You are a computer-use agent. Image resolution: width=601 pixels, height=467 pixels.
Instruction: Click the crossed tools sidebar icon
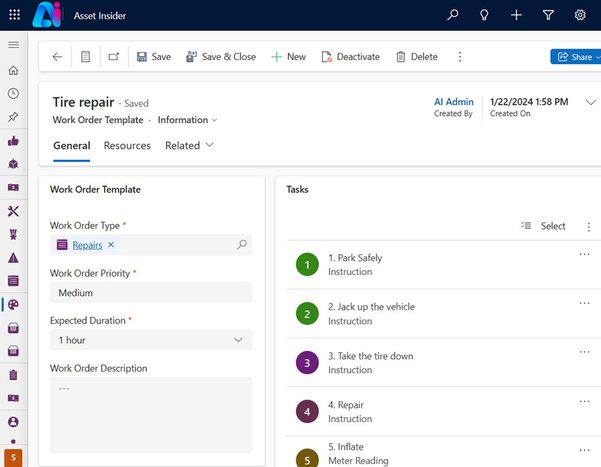[x=13, y=211]
